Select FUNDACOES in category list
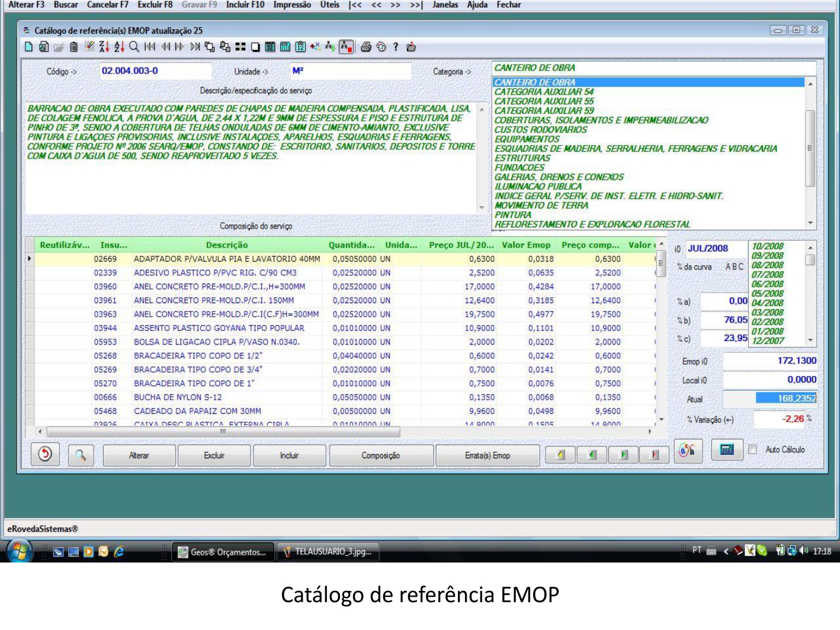The width and height of the screenshot is (840, 630). pyautogui.click(x=520, y=168)
